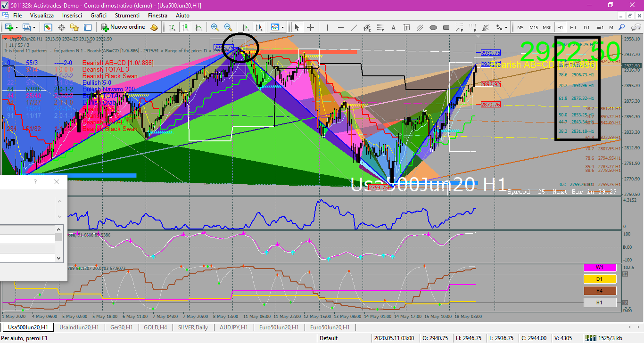Draw a vertical line tool
This screenshot has height=343, width=644.
click(x=327, y=27)
